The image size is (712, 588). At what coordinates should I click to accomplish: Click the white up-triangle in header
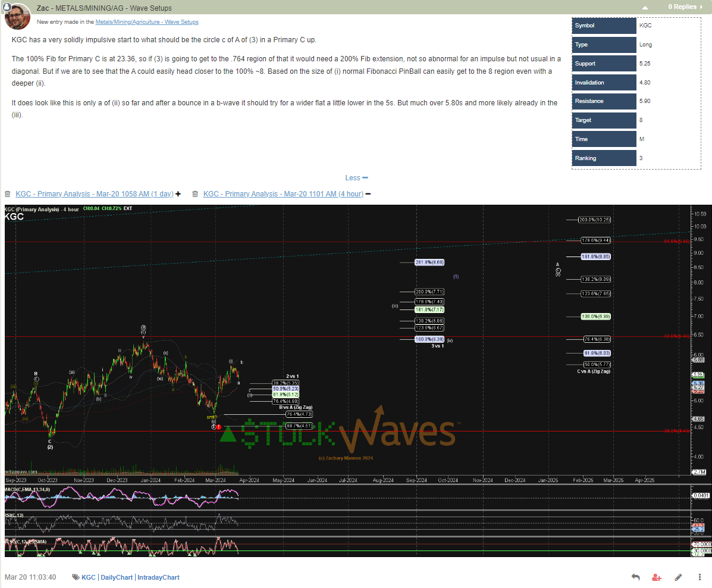point(645,8)
